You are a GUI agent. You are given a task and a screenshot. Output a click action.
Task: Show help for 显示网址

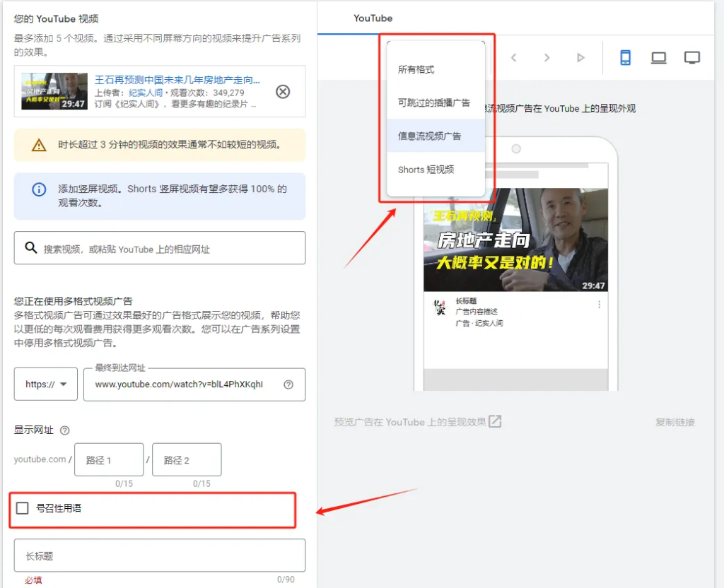tap(64, 430)
